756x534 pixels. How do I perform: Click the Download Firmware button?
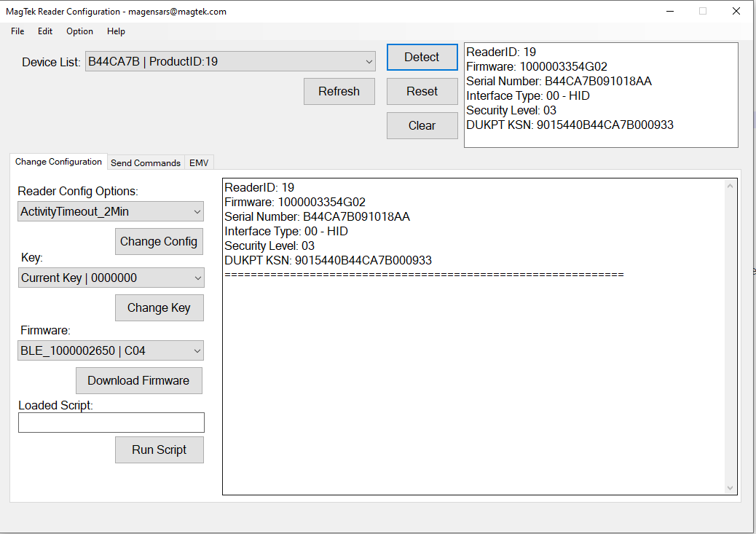138,381
